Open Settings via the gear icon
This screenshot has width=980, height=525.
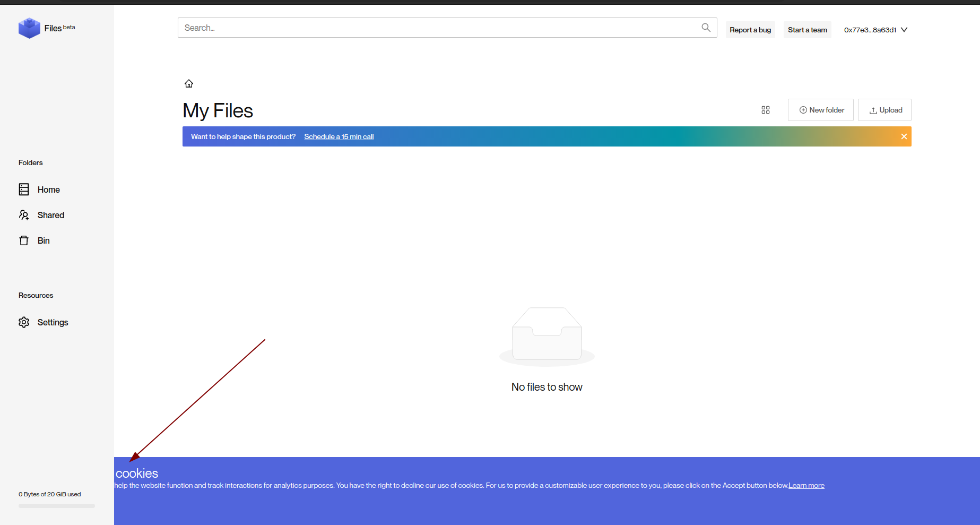click(24, 322)
